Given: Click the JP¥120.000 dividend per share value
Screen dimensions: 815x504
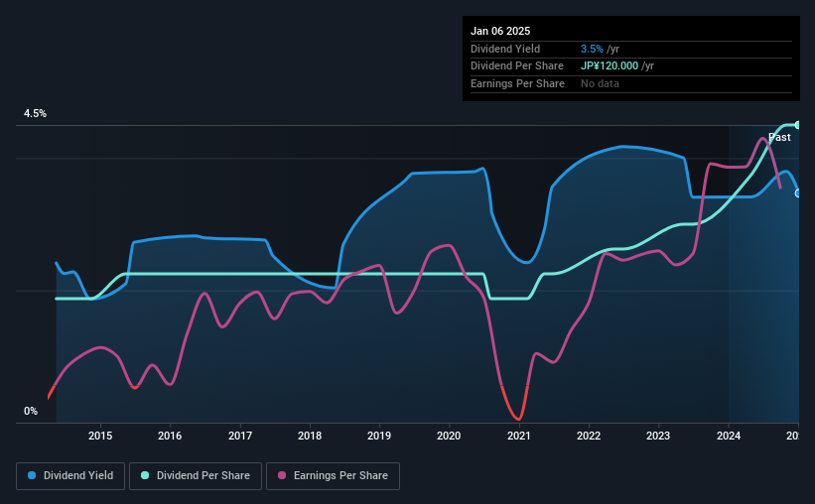Looking at the screenshot, I should 610,66.
